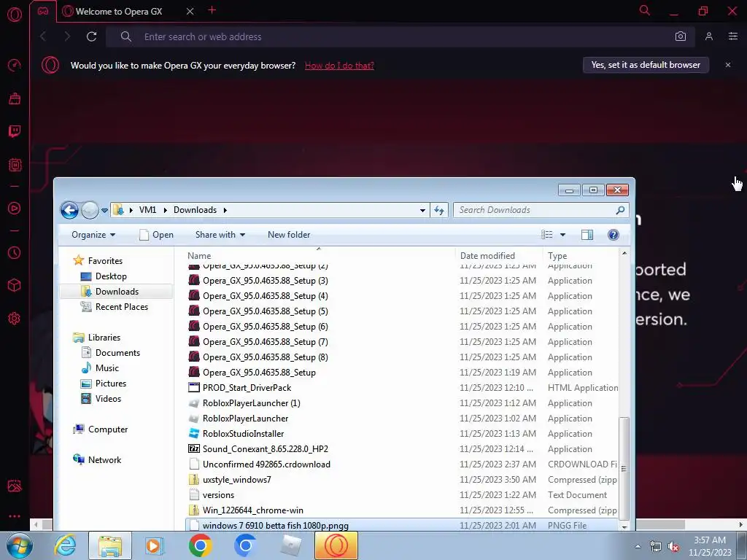
Task: Click the GX Corner gamepad tab icon
Action: (x=43, y=11)
